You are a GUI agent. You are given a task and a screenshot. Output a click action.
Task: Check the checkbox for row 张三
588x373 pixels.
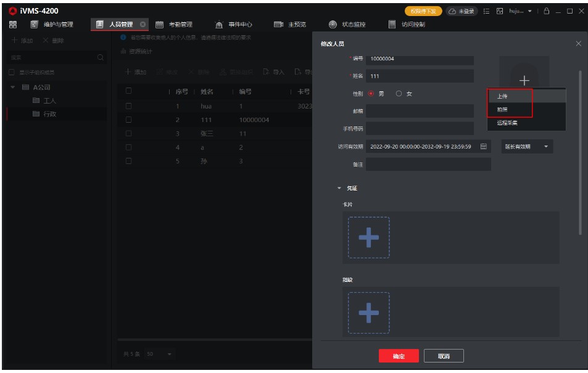tap(128, 133)
